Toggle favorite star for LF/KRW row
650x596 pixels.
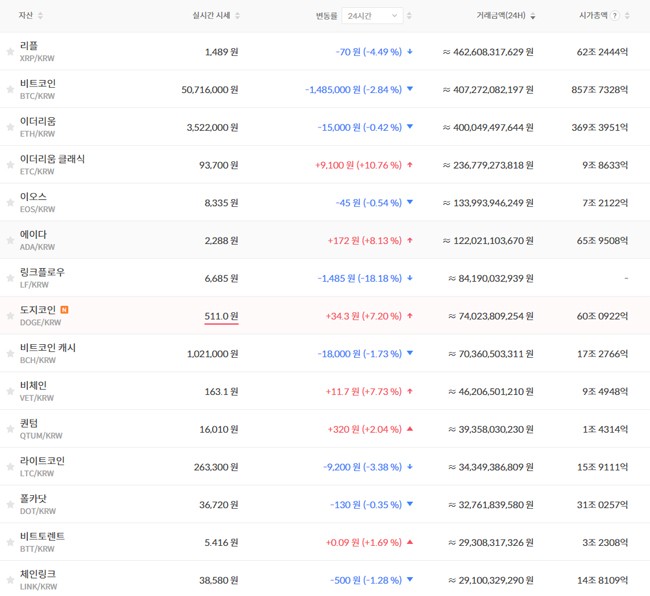tap(10, 278)
